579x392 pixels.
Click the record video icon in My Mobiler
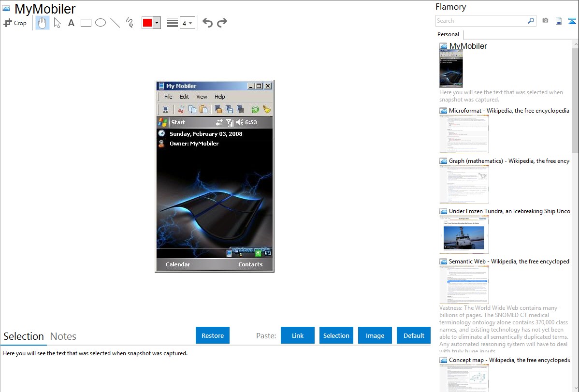click(240, 109)
